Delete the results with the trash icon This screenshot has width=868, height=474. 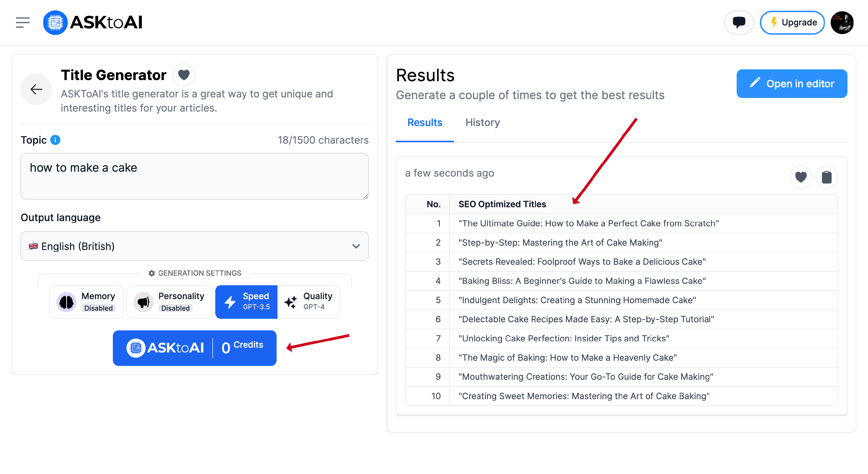827,177
